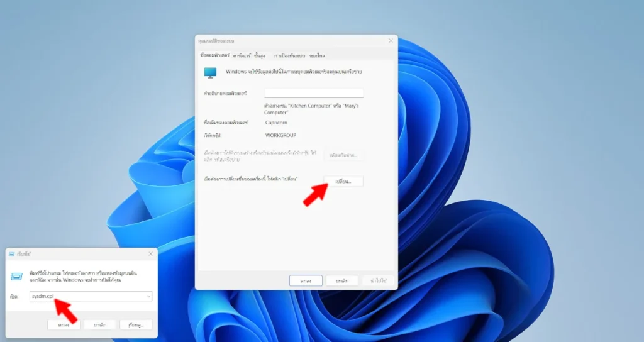The image size is (644, 342).
Task: Click the นำไปใช้ (Apply) button
Action: 379,280
